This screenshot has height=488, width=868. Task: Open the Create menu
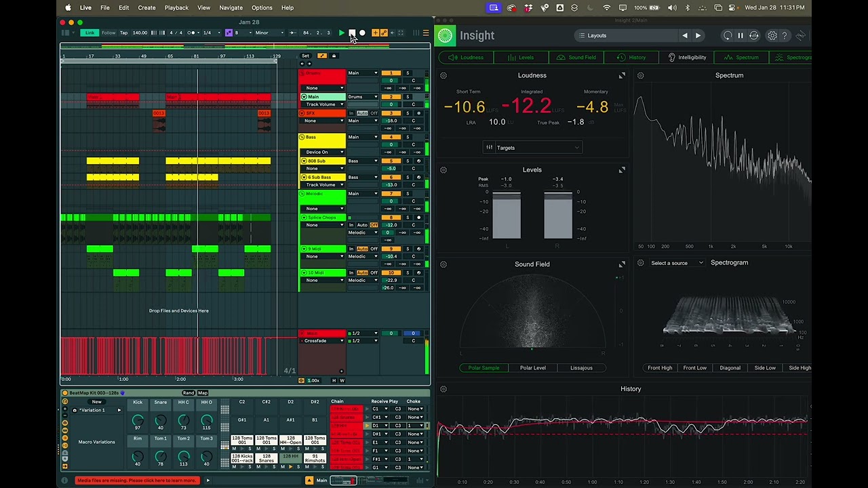146,7
